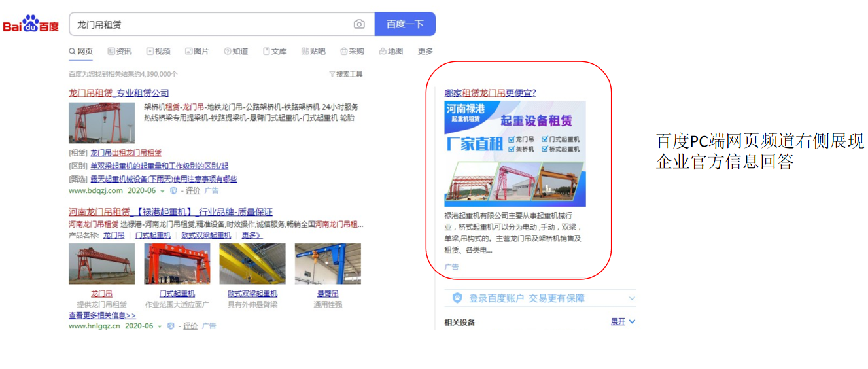Click the search box containing 龙门吊租赁
The height and width of the screenshot is (369, 868).
pyautogui.click(x=209, y=24)
